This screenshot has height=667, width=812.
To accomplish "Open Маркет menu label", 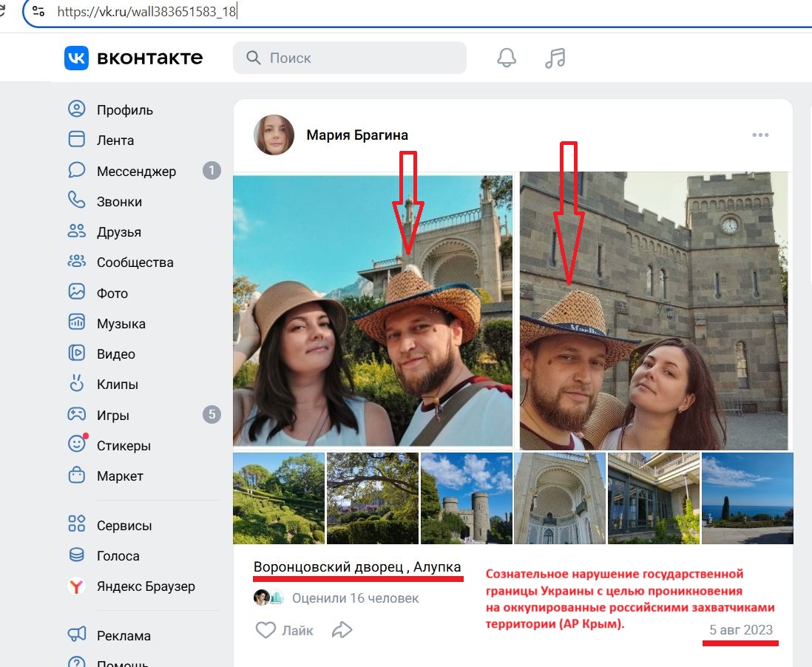I will click(x=120, y=476).
